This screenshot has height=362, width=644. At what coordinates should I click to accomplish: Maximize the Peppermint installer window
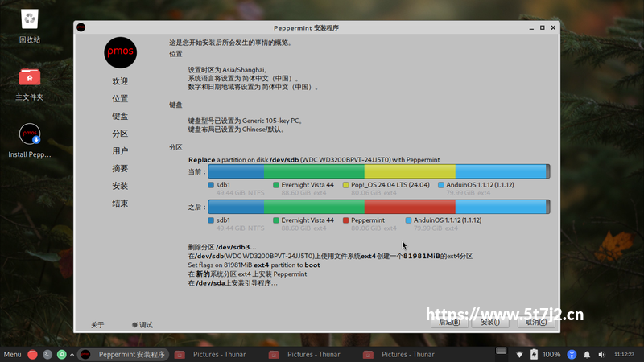(542, 27)
